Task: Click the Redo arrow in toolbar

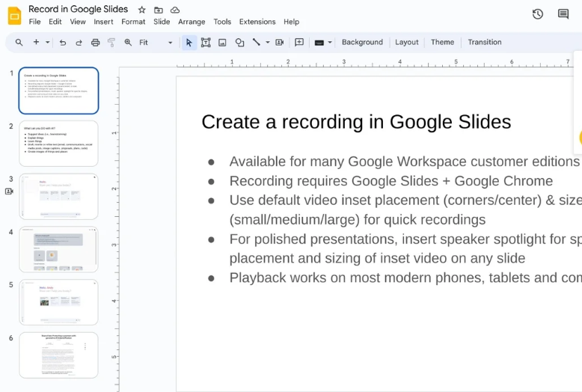Action: pos(79,43)
